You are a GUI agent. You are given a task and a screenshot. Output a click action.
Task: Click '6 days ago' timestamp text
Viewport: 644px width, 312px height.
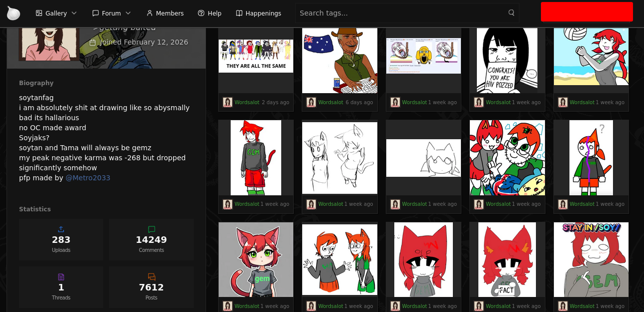pyautogui.click(x=359, y=102)
